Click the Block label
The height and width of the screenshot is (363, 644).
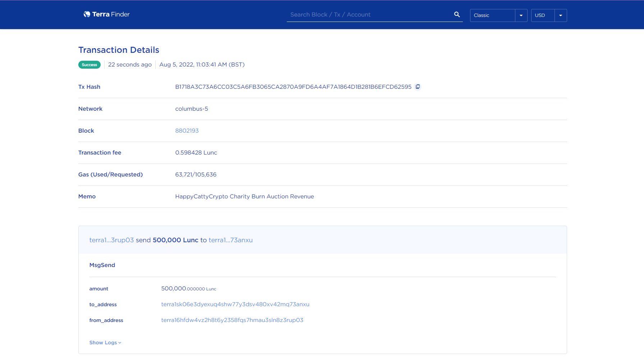point(86,131)
